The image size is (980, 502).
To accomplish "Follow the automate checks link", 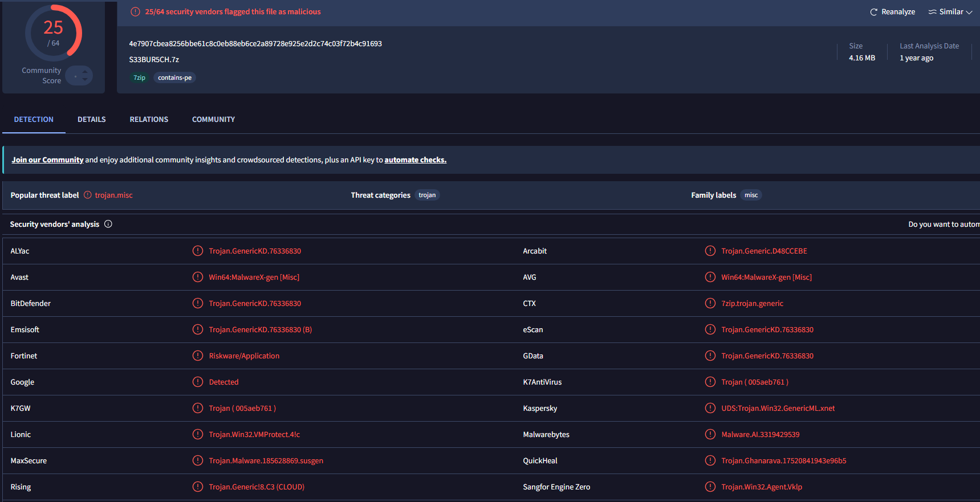I will 415,160.
